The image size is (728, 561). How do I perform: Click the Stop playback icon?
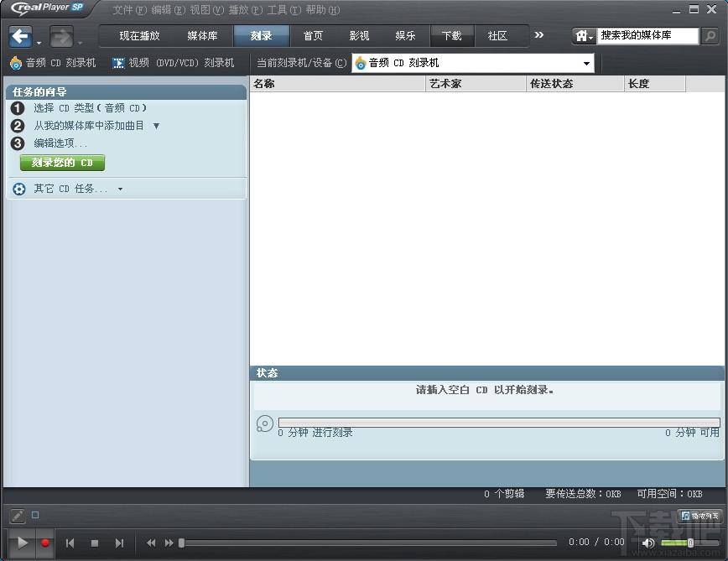point(95,543)
